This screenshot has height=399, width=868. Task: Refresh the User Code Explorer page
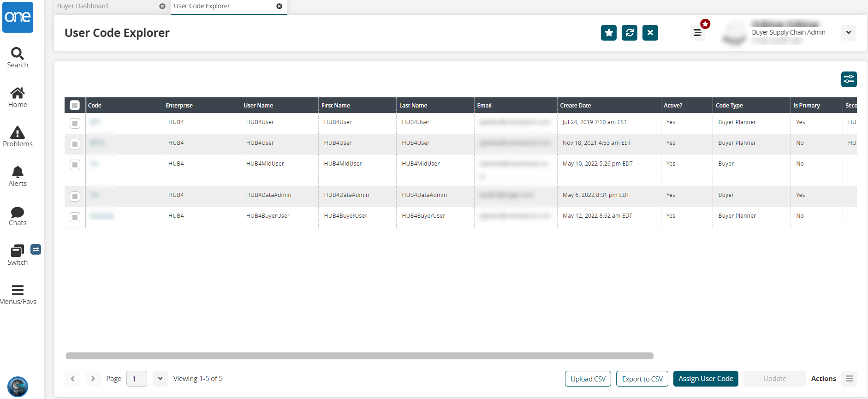(630, 33)
